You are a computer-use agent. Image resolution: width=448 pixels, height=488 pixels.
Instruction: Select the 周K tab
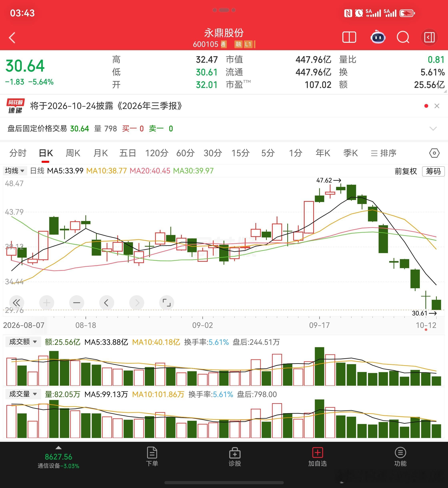(x=73, y=153)
